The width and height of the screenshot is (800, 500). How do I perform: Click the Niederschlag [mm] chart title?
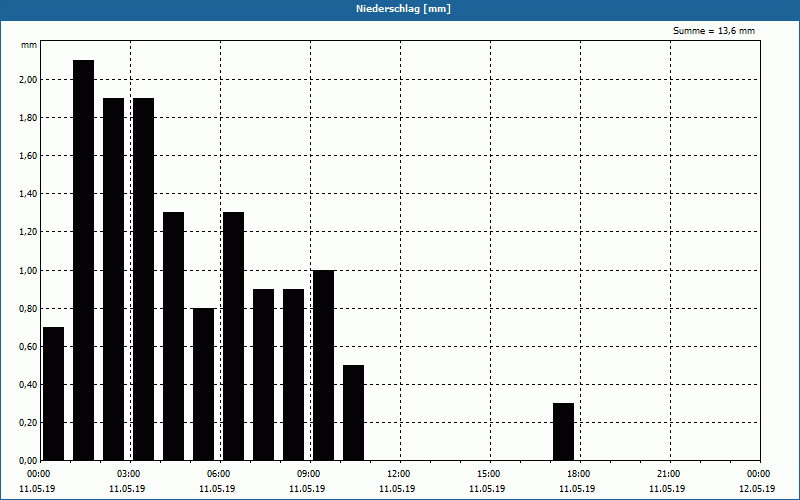(x=403, y=9)
